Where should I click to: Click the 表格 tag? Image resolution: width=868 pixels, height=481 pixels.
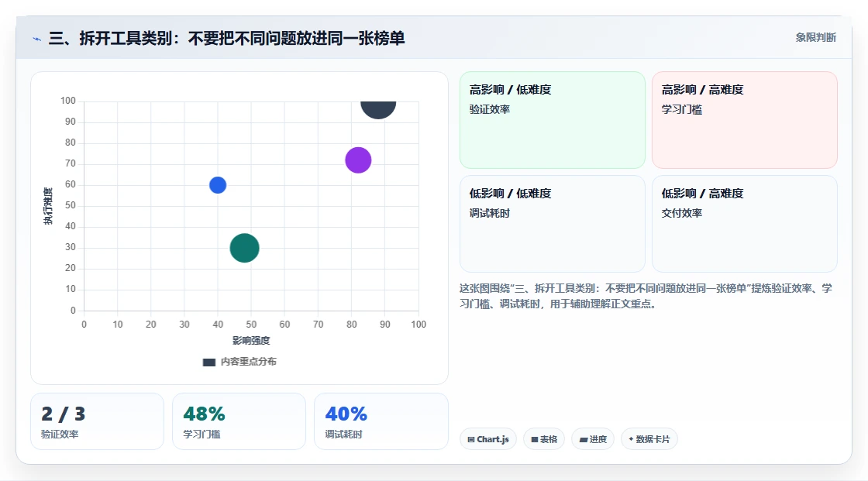544,439
